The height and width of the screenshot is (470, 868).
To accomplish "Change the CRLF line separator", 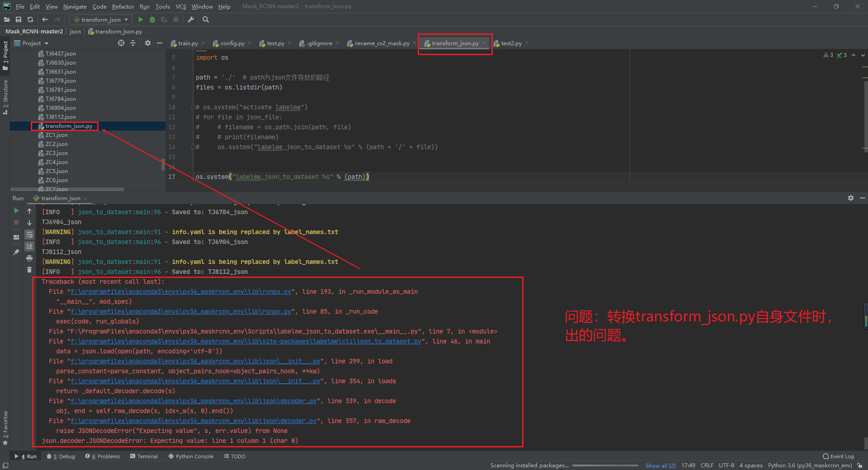I will click(x=707, y=465).
